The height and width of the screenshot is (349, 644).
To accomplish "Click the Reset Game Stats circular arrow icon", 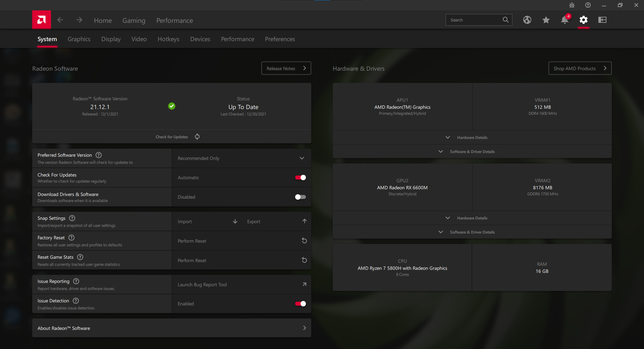I will pyautogui.click(x=304, y=260).
